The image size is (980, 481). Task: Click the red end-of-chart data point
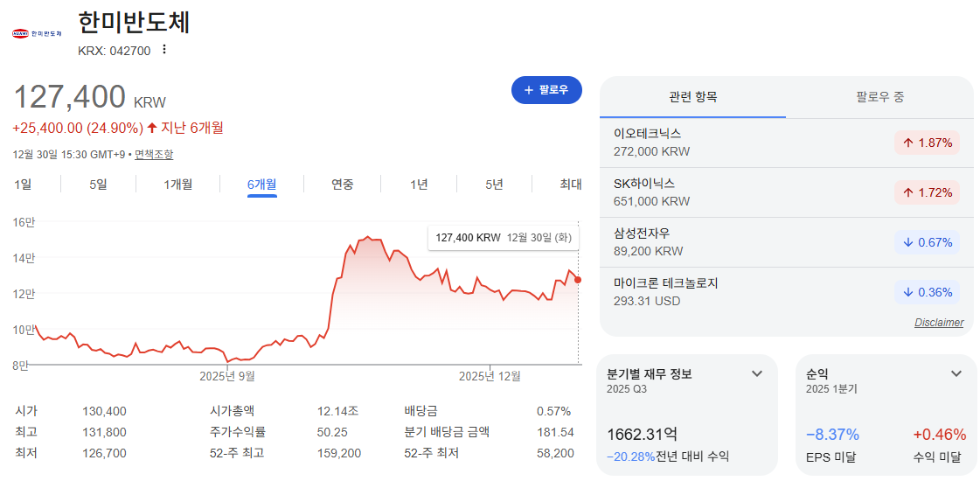(x=578, y=280)
